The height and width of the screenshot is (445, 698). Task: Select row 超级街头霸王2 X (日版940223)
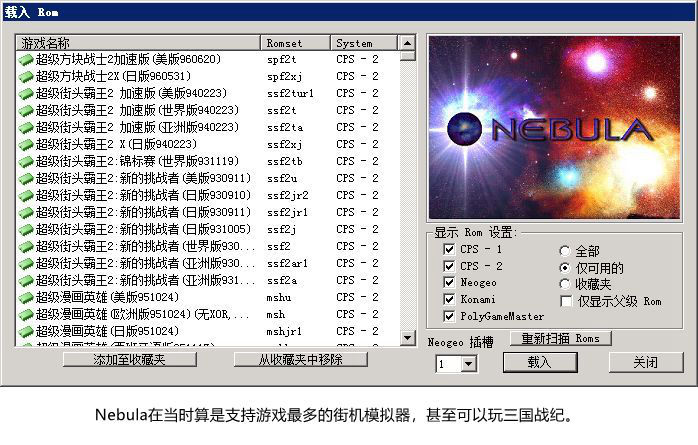pos(207,145)
